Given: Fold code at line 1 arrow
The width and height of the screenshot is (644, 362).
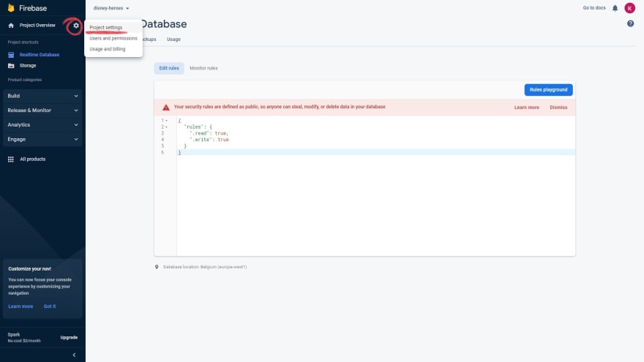Looking at the screenshot, I should pyautogui.click(x=166, y=121).
